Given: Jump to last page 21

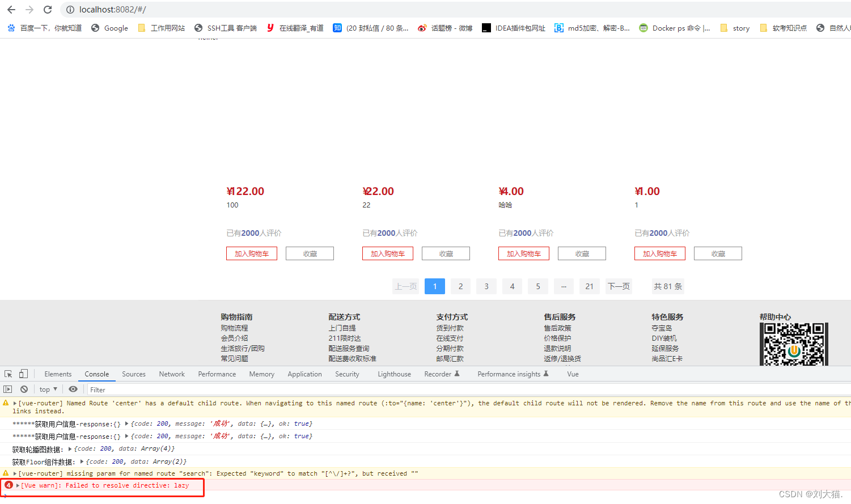Looking at the screenshot, I should coord(590,286).
